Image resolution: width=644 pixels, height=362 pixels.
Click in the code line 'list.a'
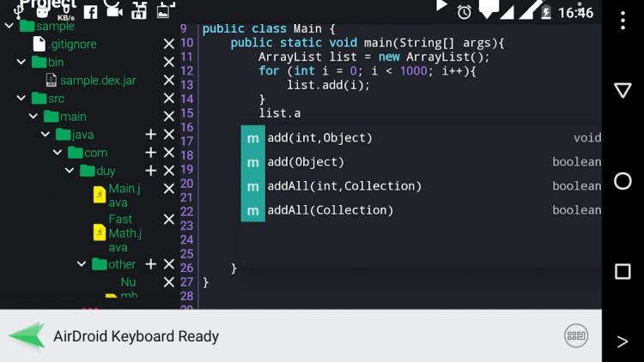click(279, 113)
